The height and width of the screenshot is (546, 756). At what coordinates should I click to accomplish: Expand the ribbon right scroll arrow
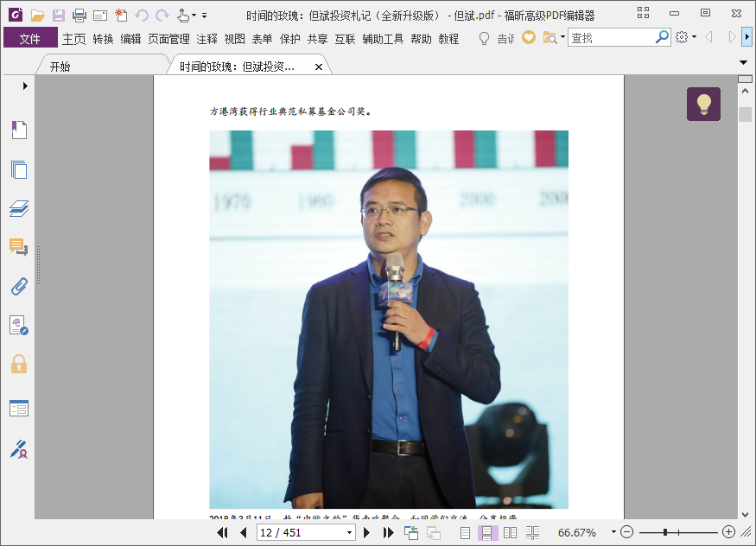[747, 36]
